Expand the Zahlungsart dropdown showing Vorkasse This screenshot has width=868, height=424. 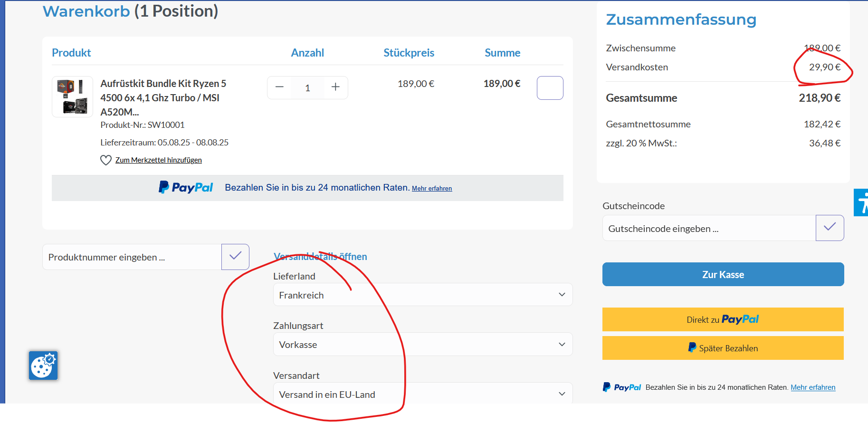(422, 344)
